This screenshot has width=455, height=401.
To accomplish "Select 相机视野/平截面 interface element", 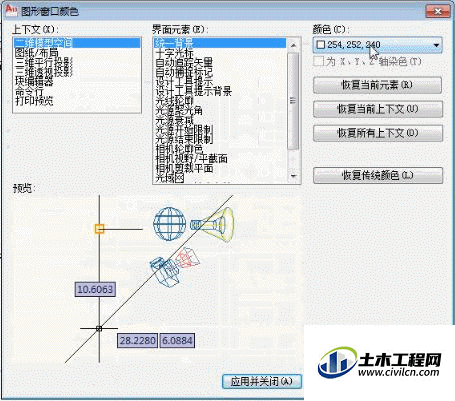I will pos(220,158).
